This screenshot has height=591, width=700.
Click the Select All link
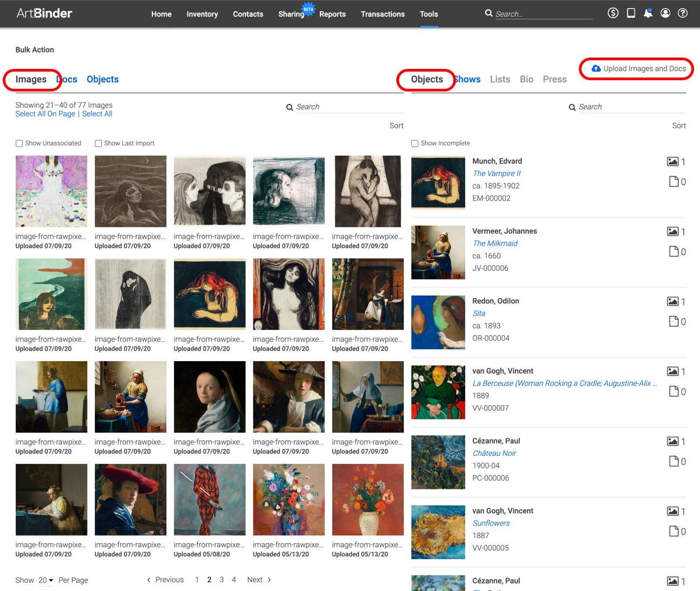click(97, 114)
